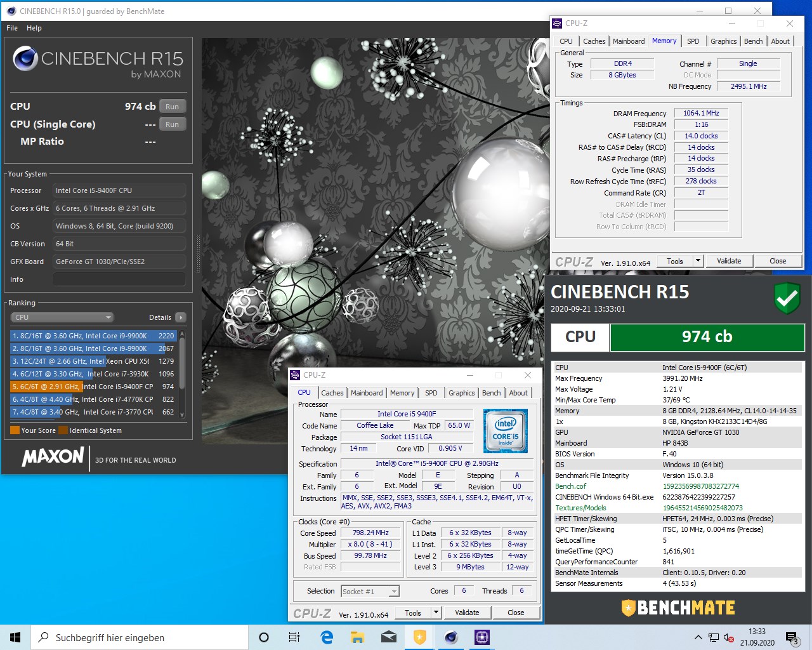
Task: Click Tools button in Memory CPU-Z
Action: tap(675, 261)
